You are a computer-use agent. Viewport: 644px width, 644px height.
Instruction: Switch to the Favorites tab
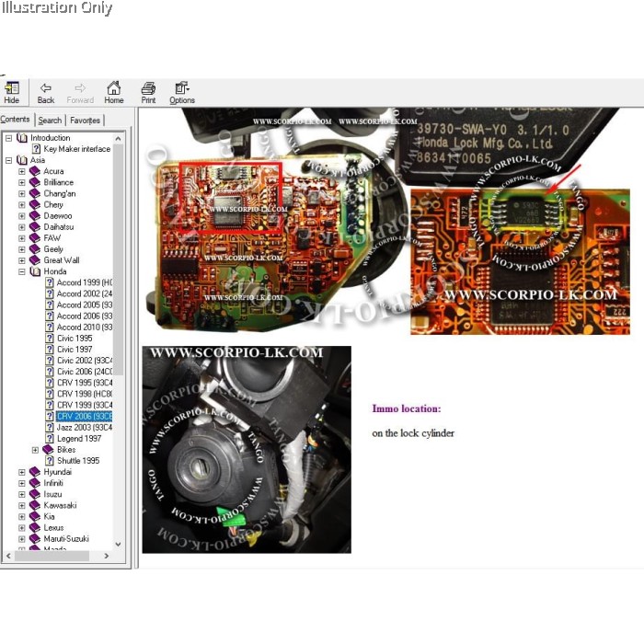point(86,121)
